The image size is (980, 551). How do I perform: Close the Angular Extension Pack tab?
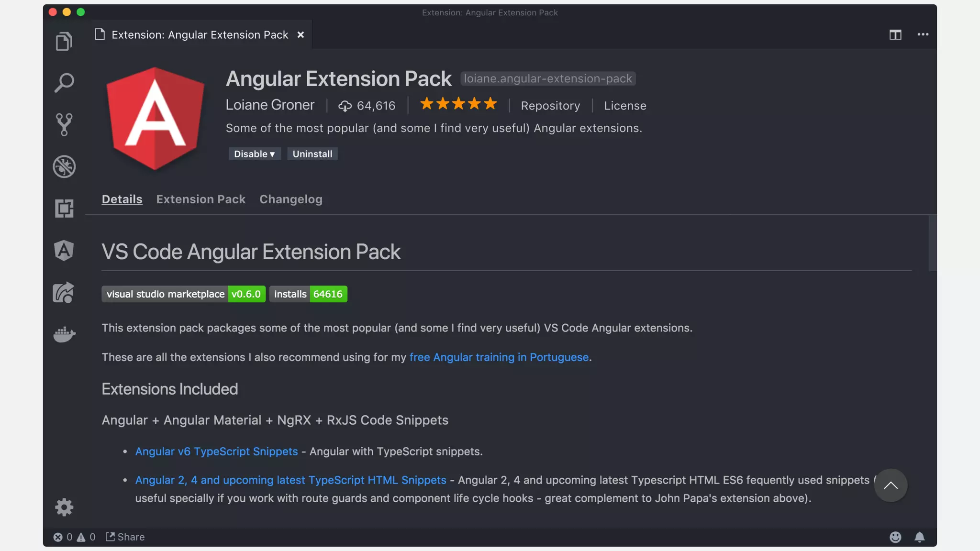point(300,35)
